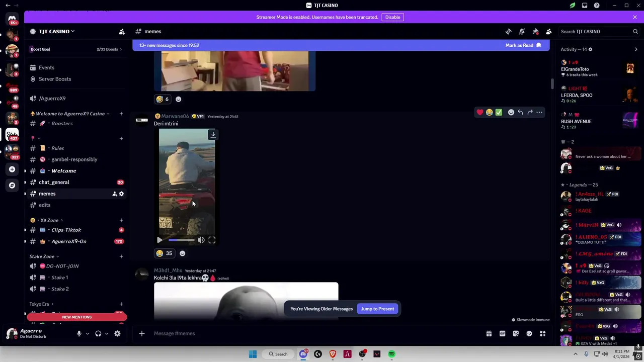644x362 pixels.
Task: Open User Settings gear
Action: pos(117,333)
